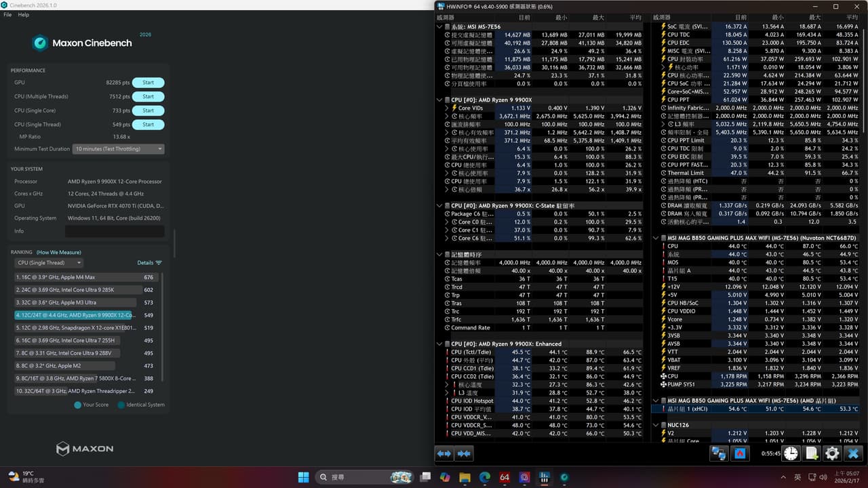
Task: Open Copilot from the taskbar
Action: pos(445,477)
